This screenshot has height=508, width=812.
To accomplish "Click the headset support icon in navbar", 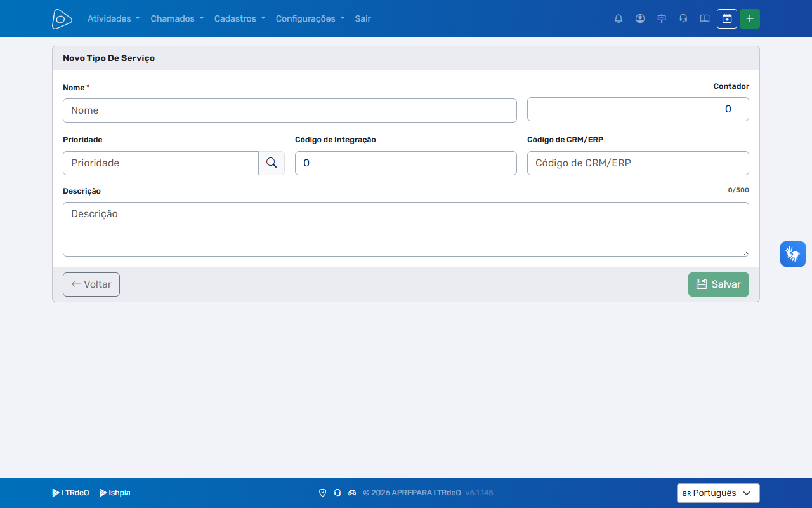I will coord(683,18).
